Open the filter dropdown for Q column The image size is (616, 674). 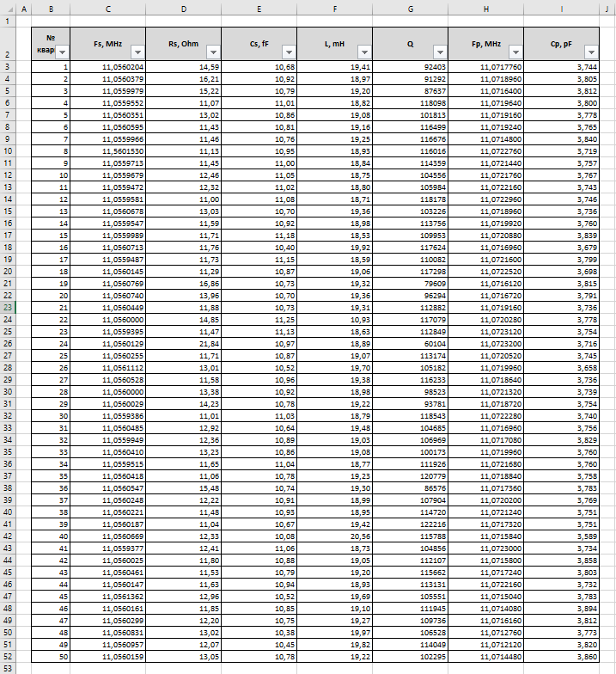click(x=440, y=52)
